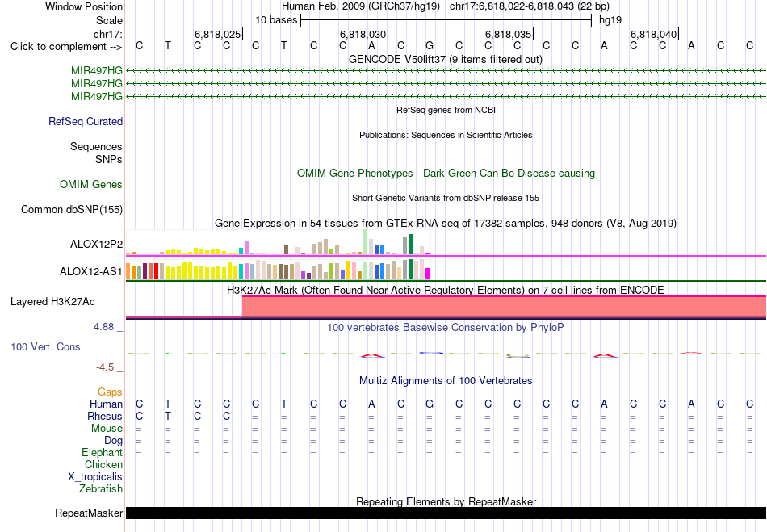Click the RefSeq Curated track label

(x=86, y=121)
